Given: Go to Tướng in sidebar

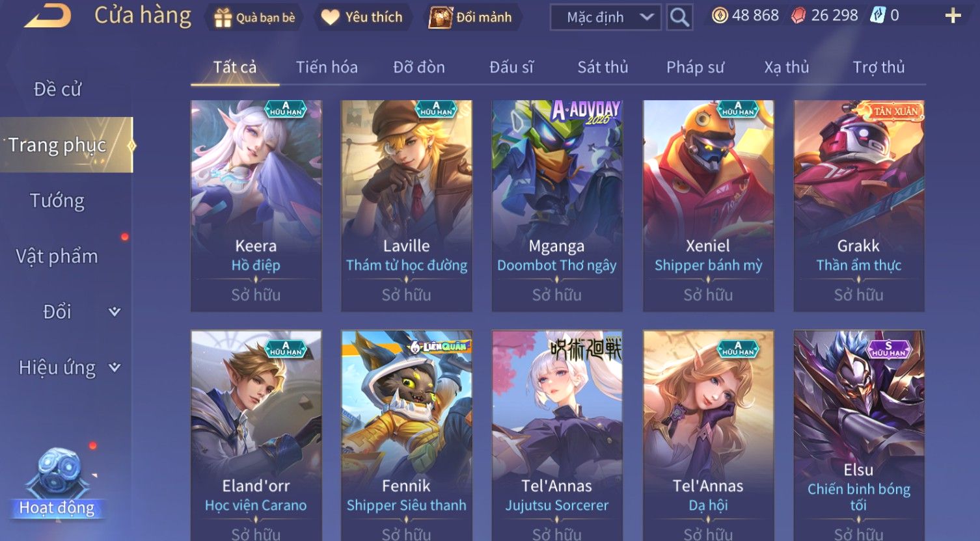Looking at the screenshot, I should tap(57, 200).
